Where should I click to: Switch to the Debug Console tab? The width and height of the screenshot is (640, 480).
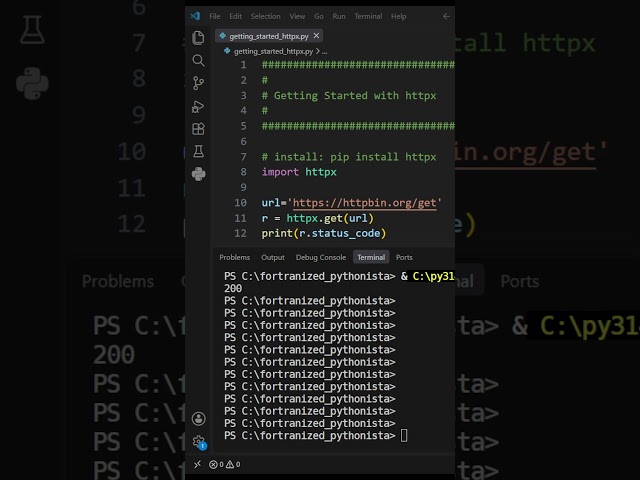(x=321, y=257)
